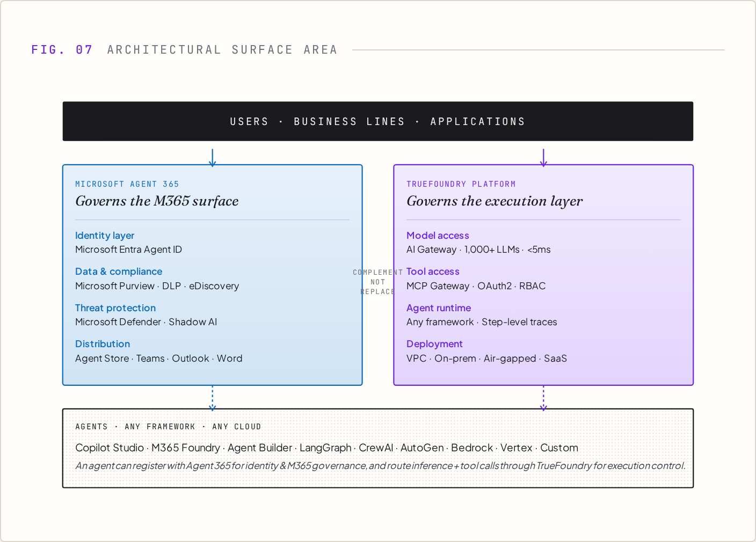The width and height of the screenshot is (756, 542).
Task: Click the 'MICROSOFT AGENT 365' label
Action: coord(127,184)
